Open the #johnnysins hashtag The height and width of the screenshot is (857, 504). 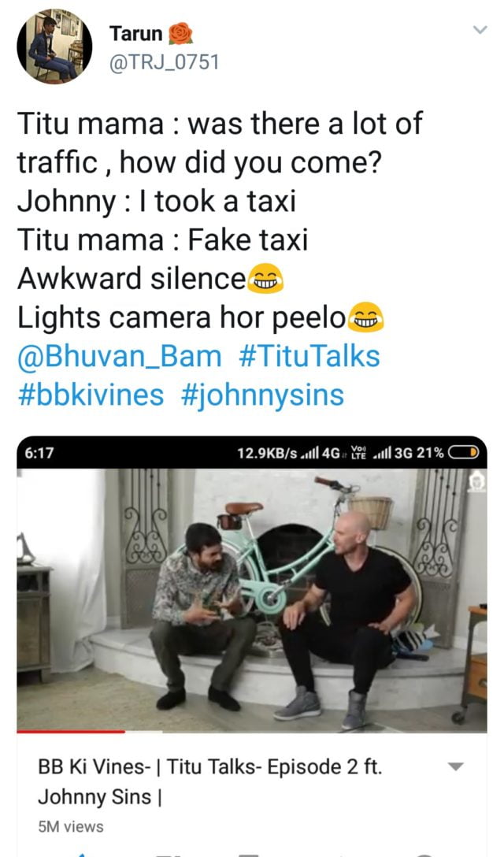pyautogui.click(x=262, y=395)
